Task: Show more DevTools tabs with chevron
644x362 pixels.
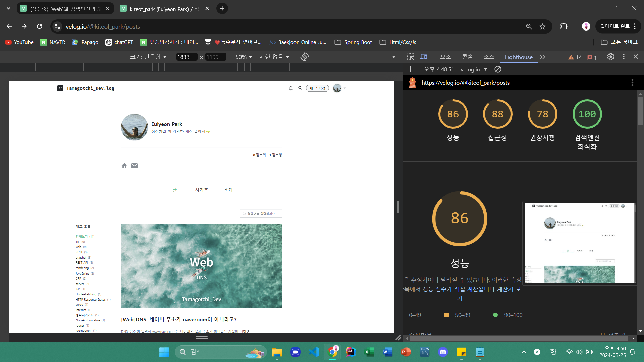Action: pyautogui.click(x=542, y=57)
